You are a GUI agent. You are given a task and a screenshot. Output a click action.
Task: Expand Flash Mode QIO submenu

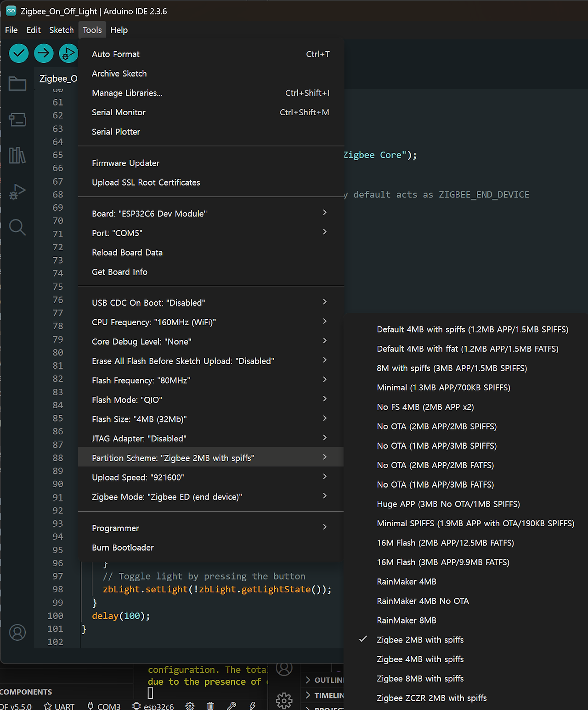[x=211, y=400]
